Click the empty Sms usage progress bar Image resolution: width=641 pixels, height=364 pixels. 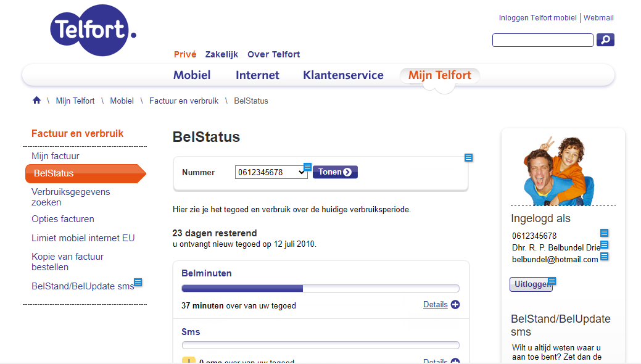point(321,345)
